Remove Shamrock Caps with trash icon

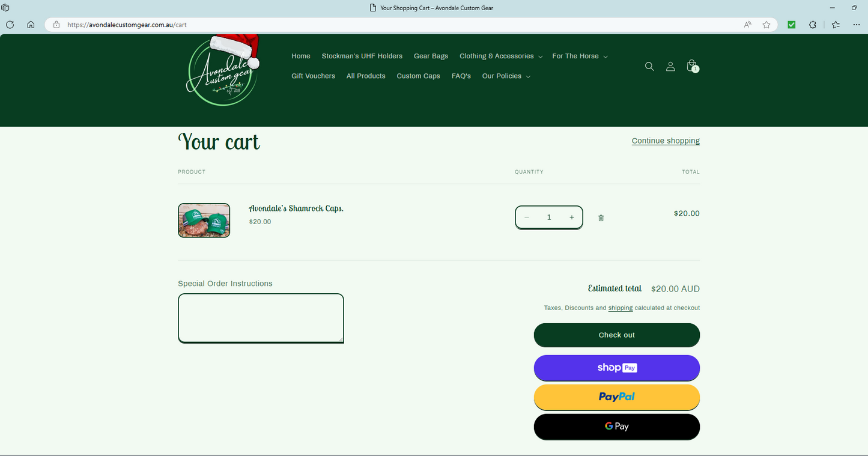coord(601,218)
